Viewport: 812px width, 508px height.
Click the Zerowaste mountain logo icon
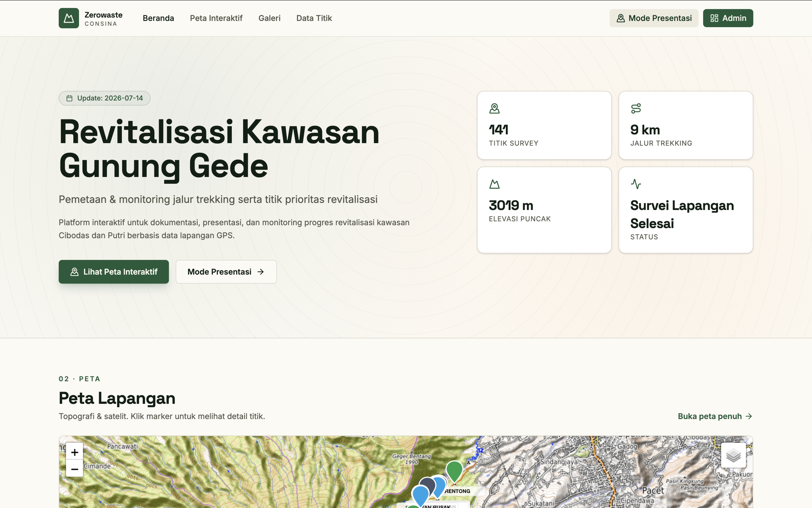69,18
